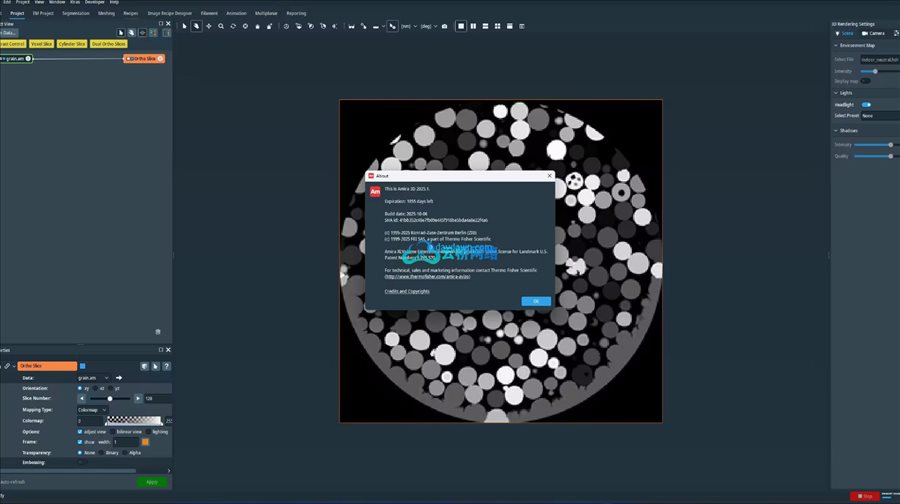Switch to four-viewer grid layout
The height and width of the screenshot is (504, 900).
coord(497,26)
